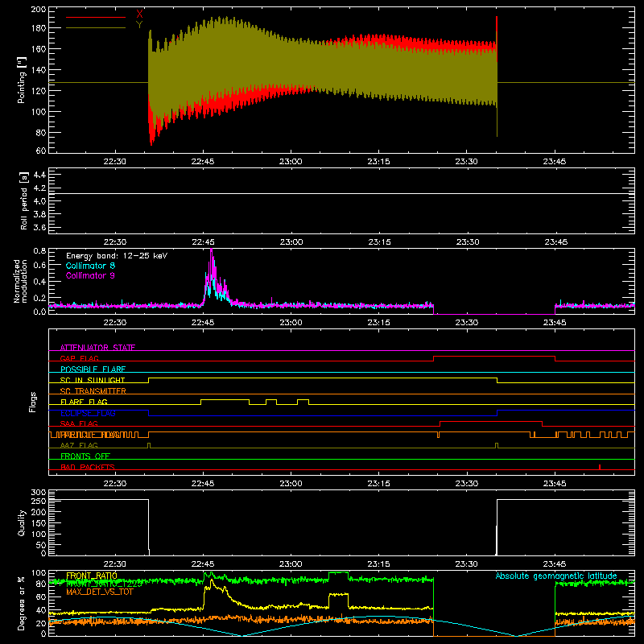Click '23:30' under the modulation plot

click(x=467, y=323)
